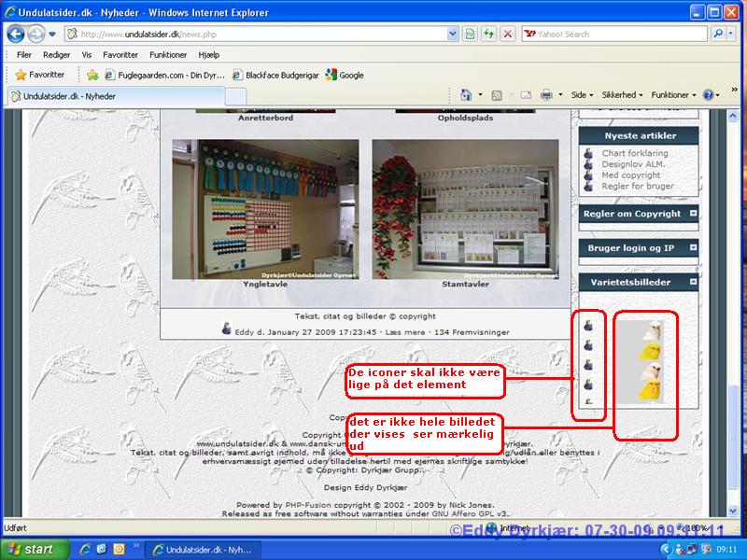Open the Funktioner command bar menu
This screenshot has width=747, height=560.
click(673, 95)
